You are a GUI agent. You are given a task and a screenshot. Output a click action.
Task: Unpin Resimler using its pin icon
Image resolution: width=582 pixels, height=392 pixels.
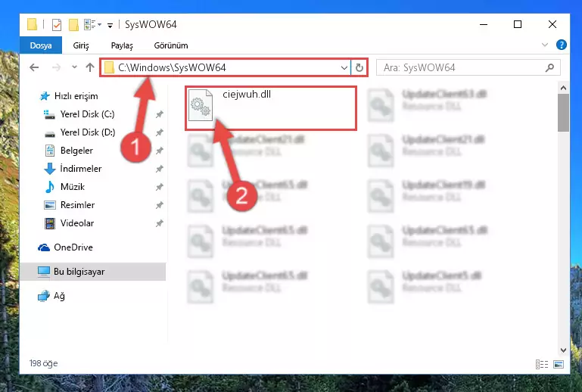159,205
